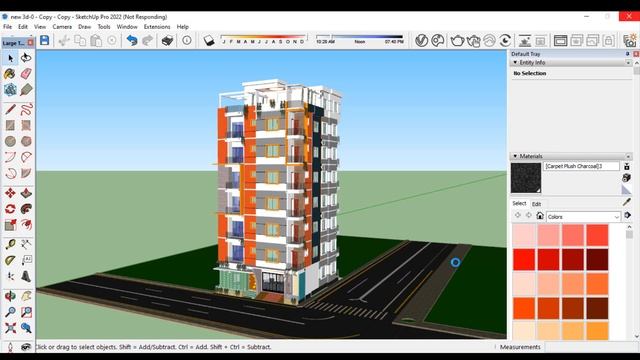Viewport: 640px width, 360px height.
Task: Activate the Line pencil tool
Action: (x=10, y=109)
